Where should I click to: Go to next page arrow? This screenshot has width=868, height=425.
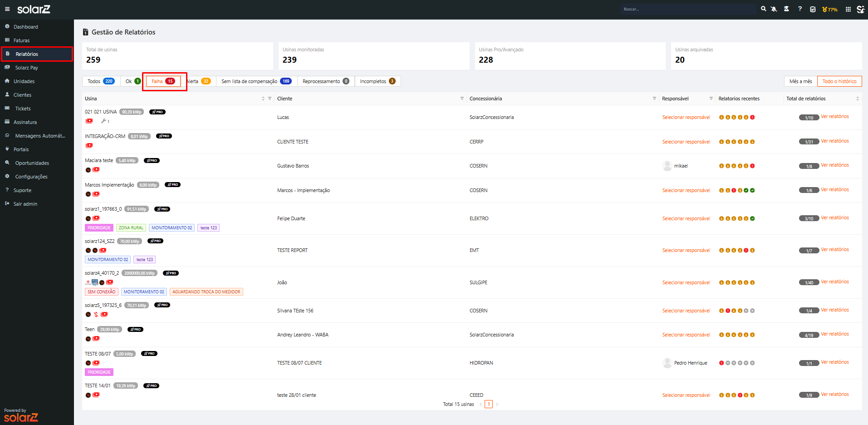pyautogui.click(x=497, y=404)
